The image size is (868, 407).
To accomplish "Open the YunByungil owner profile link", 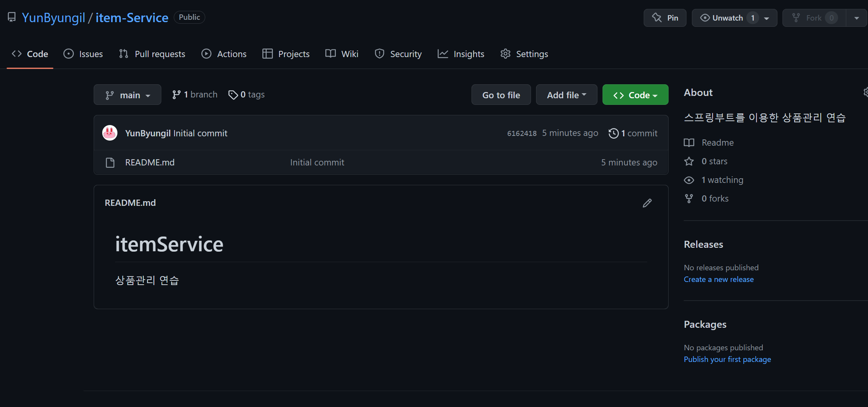I will (x=53, y=17).
